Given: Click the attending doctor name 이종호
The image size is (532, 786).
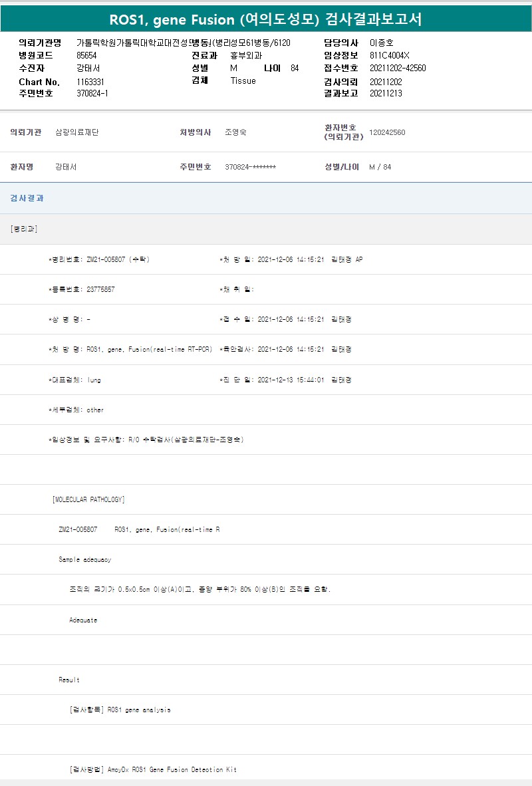Looking at the screenshot, I should [381, 43].
